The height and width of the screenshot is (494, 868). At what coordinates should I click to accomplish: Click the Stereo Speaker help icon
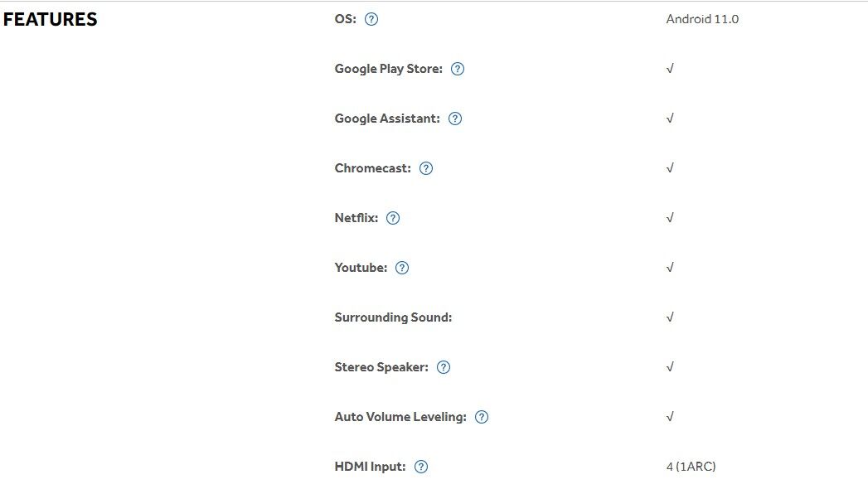(444, 367)
